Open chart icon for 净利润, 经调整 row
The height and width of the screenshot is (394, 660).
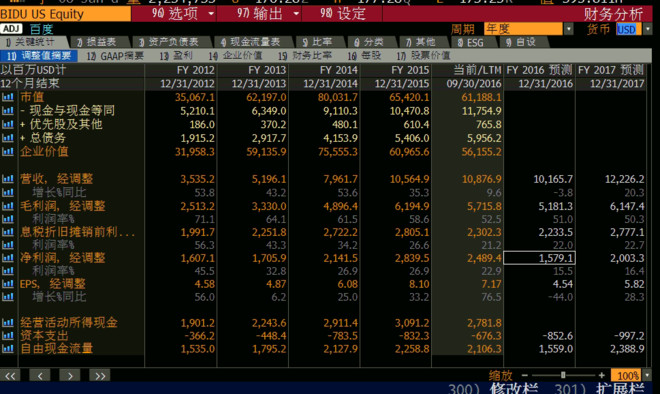pyautogui.click(x=8, y=258)
